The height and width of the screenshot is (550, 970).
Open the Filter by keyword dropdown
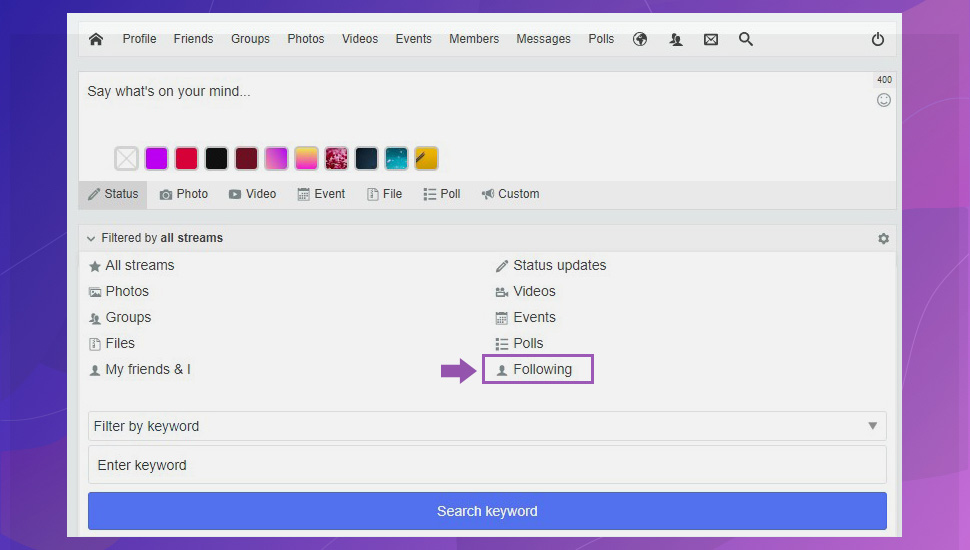click(487, 426)
